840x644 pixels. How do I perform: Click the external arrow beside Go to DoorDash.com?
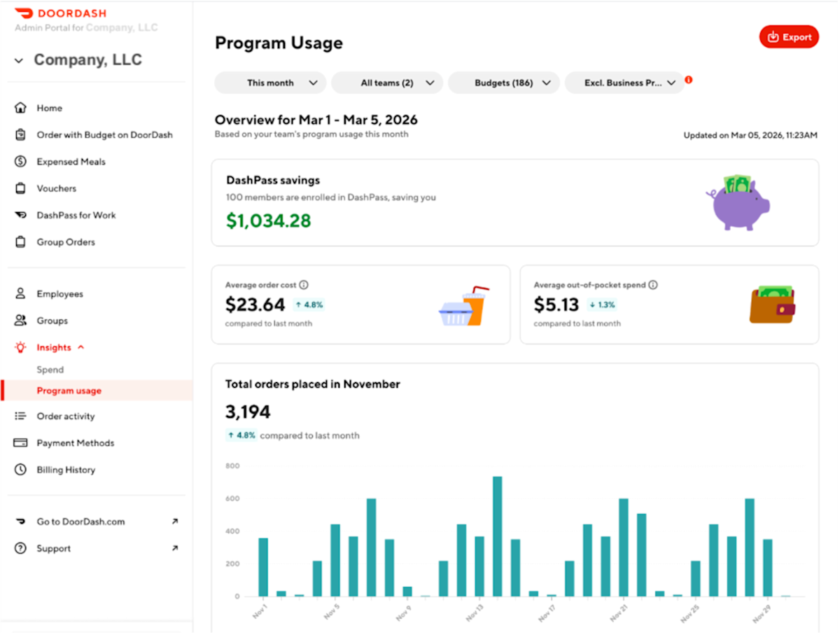(x=175, y=521)
